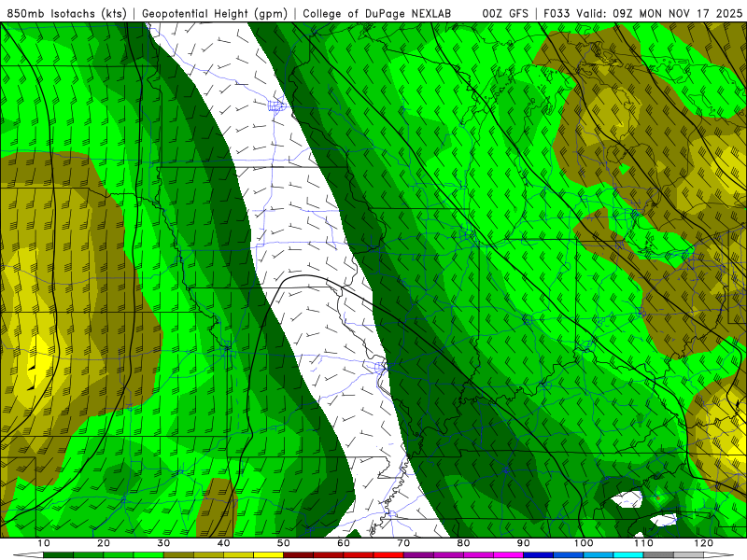
Task: Click the "90" label on the color scale
Action: (x=524, y=543)
